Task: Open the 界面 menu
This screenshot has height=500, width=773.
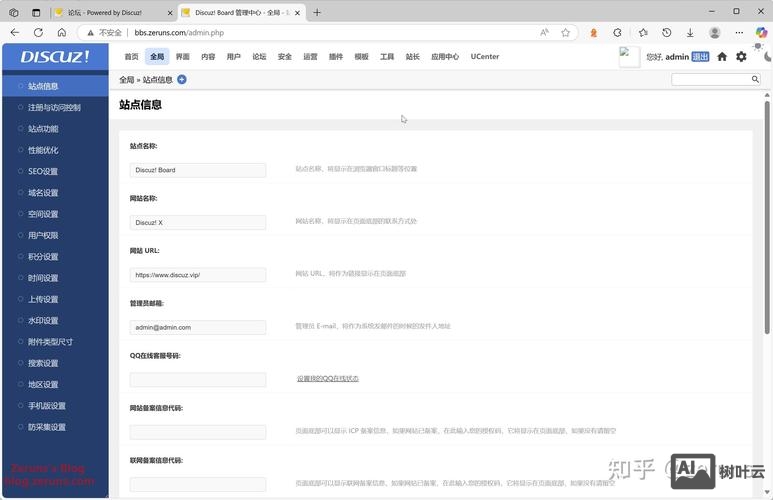Action: pyautogui.click(x=182, y=57)
